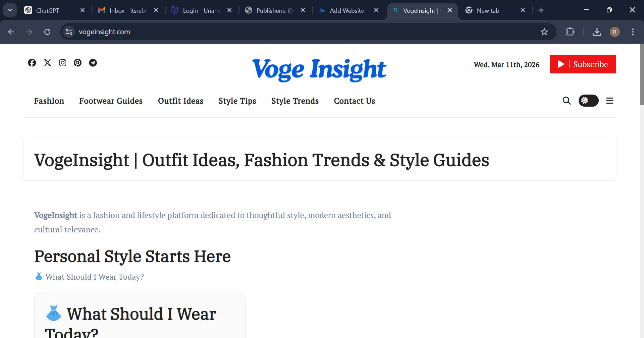Open the Pinterest social icon
Image resolution: width=644 pixels, height=338 pixels.
(x=78, y=63)
